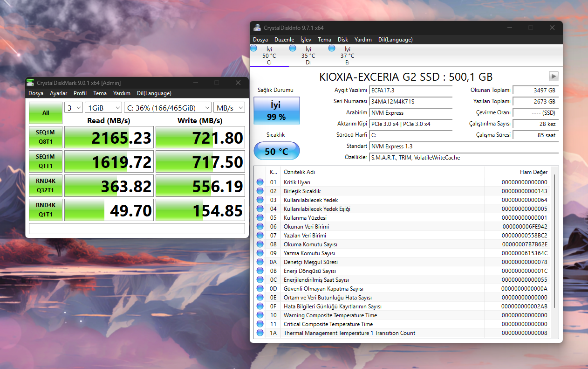The width and height of the screenshot is (588, 369).
Task: Open the unit dropdown showing MB/s
Action: pos(229,108)
